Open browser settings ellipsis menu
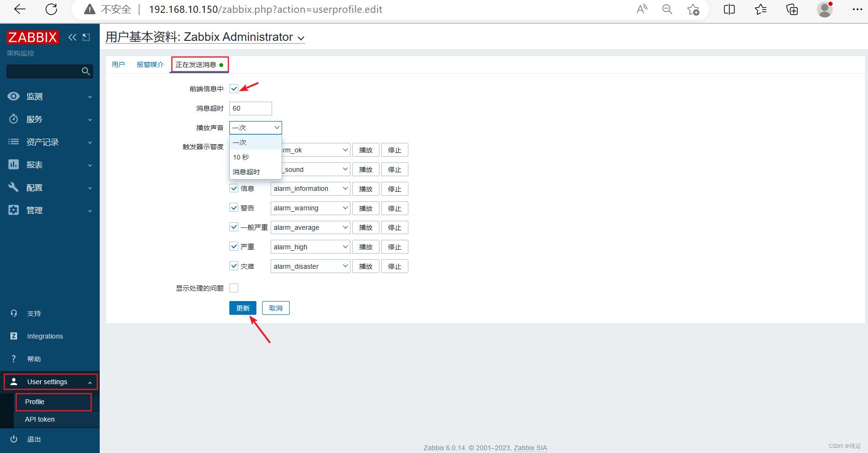The height and width of the screenshot is (453, 868). tap(857, 9)
